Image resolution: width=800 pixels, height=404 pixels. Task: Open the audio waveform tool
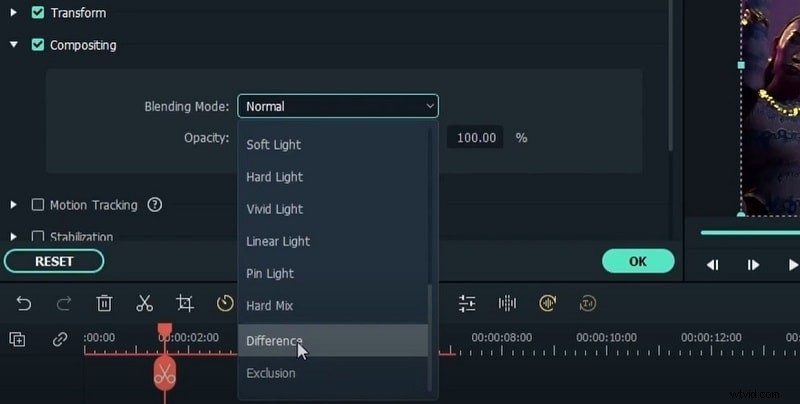(x=507, y=303)
